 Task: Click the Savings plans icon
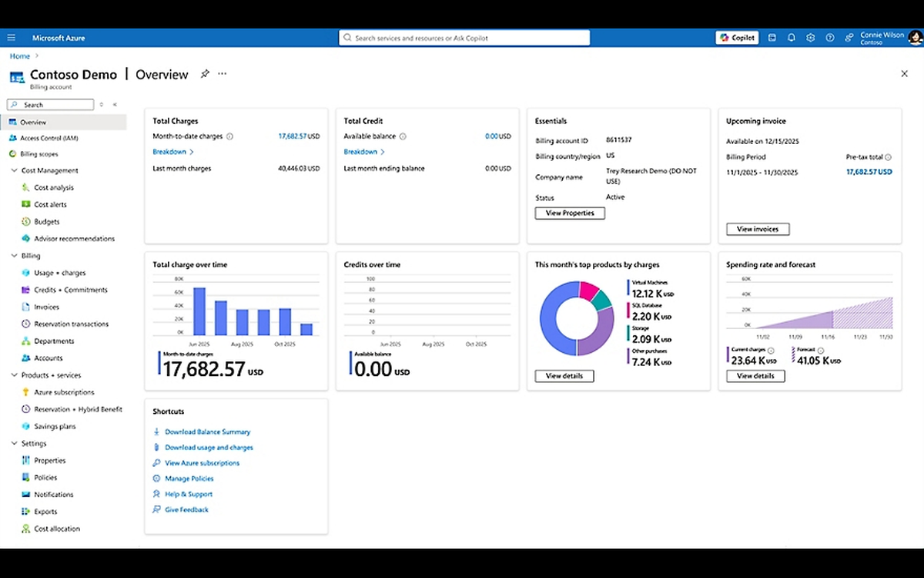coord(26,426)
